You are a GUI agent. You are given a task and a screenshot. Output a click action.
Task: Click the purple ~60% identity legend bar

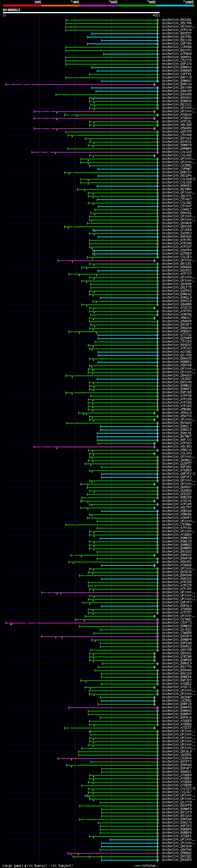(98, 6)
